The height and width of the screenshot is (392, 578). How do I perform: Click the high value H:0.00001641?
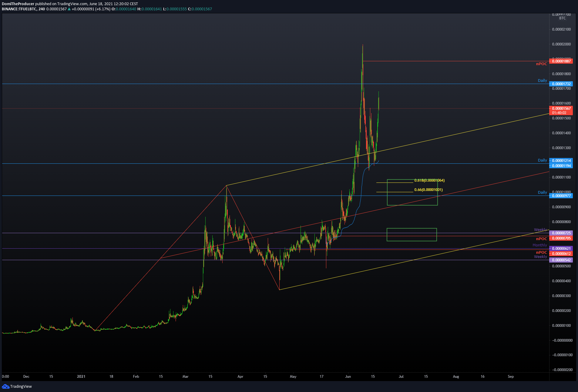click(x=150, y=9)
